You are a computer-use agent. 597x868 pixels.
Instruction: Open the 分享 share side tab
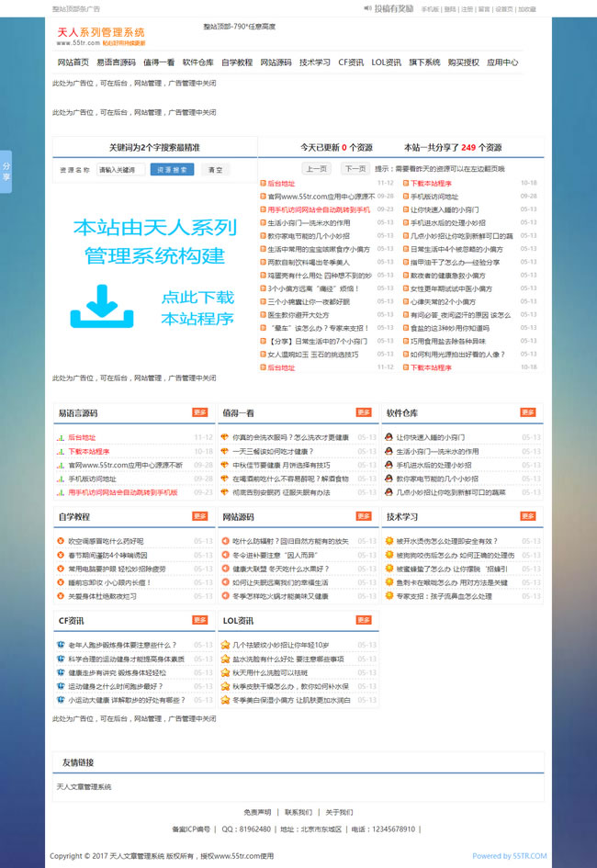coord(6,172)
